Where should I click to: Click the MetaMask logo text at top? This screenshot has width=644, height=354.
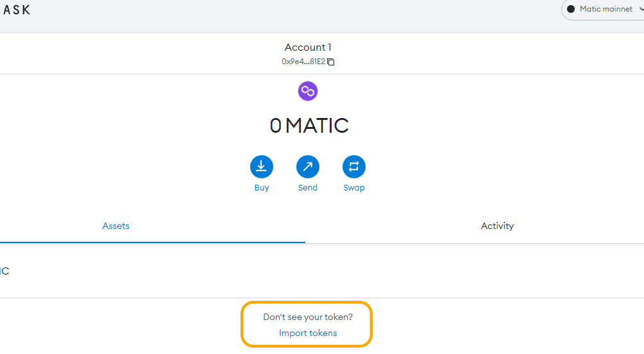point(15,10)
